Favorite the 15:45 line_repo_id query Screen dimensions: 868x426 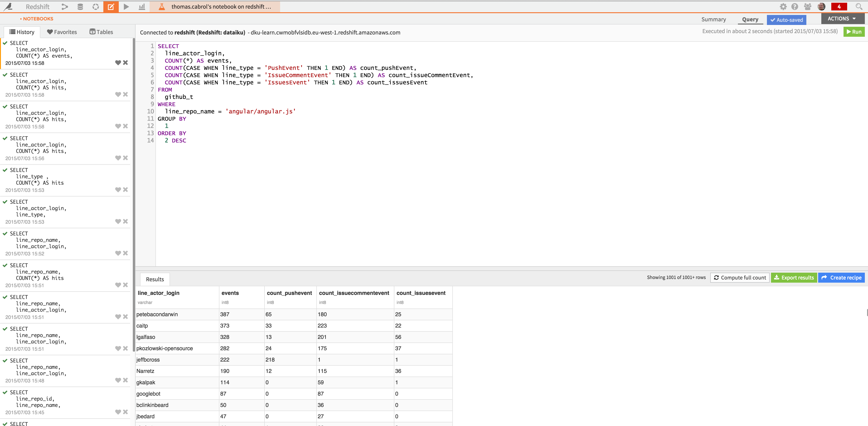click(118, 412)
